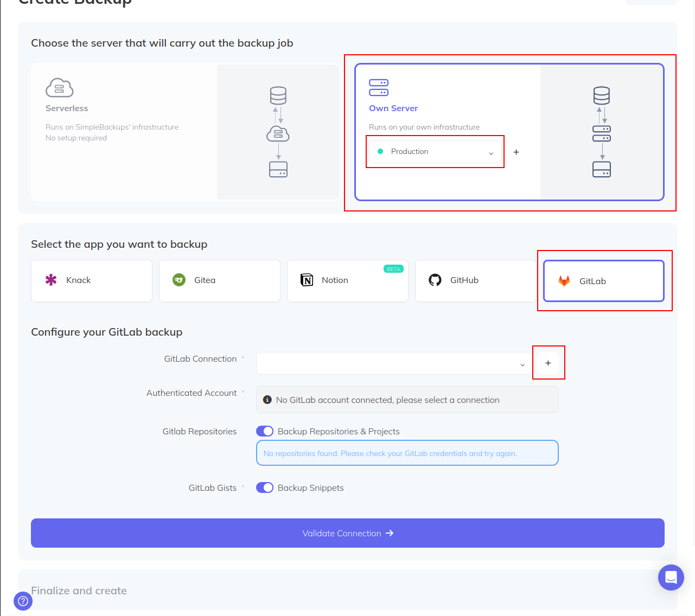Click Serverless diagram database icon
The height and width of the screenshot is (616, 695).
point(278,95)
